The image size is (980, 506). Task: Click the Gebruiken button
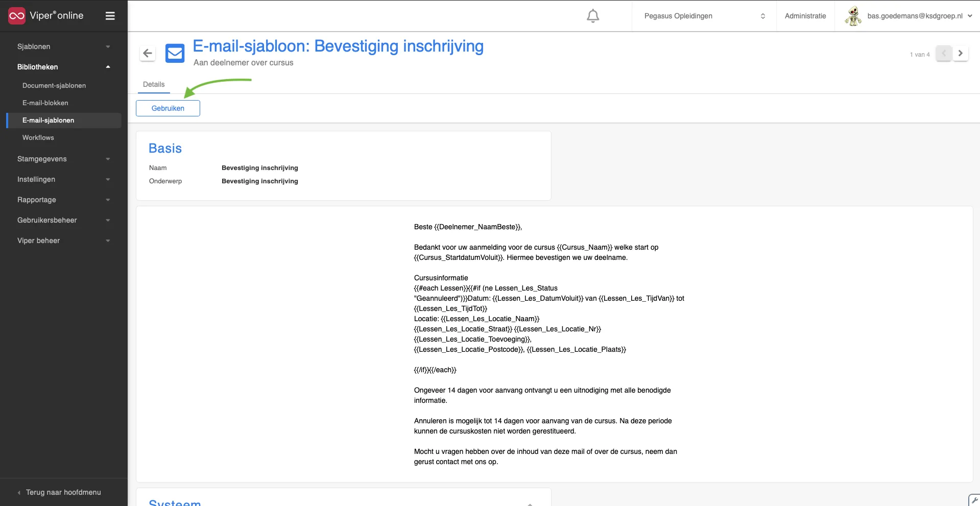[x=168, y=108]
